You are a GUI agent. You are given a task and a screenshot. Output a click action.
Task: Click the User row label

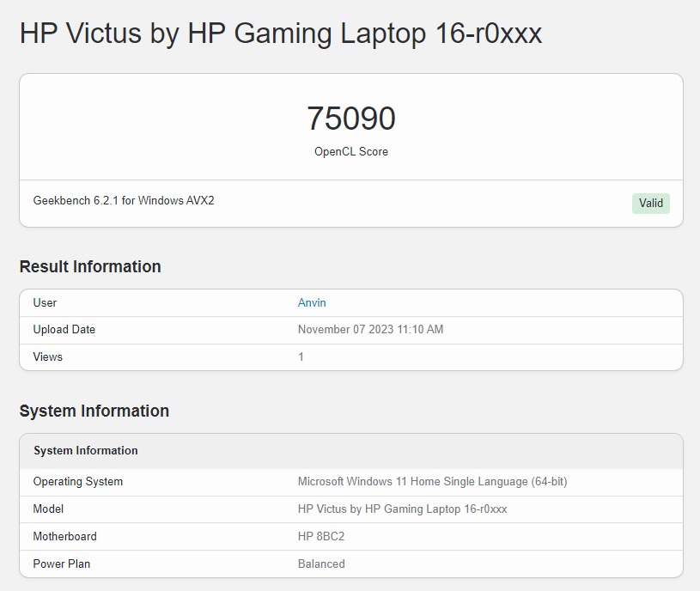pyautogui.click(x=45, y=302)
